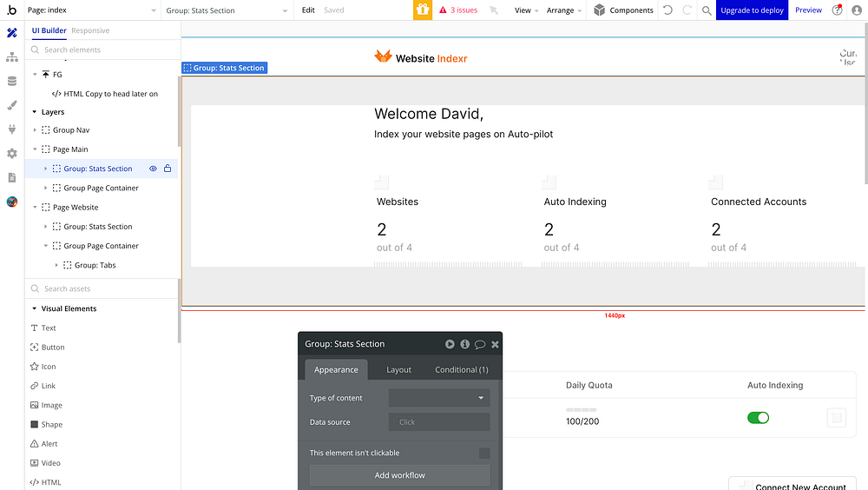Collapse the Visual Elements section
The height and width of the screenshot is (490, 868).
point(35,308)
